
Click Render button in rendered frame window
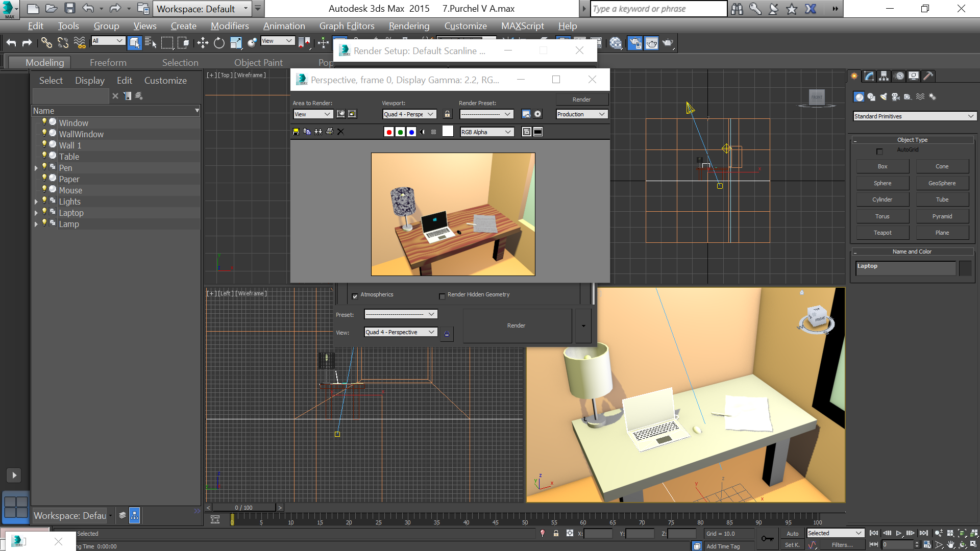[x=582, y=99]
